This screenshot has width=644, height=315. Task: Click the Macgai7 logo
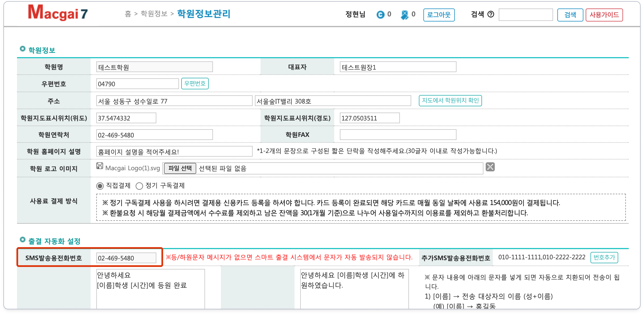[x=58, y=13]
